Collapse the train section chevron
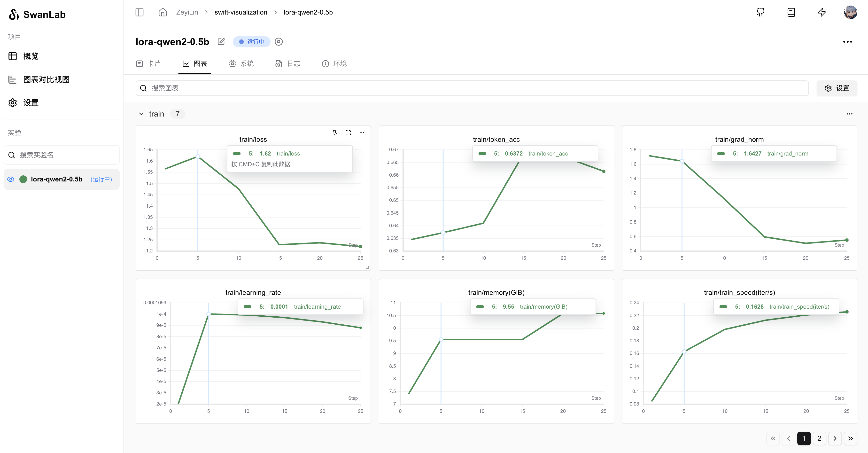This screenshot has height=453, width=868. pyautogui.click(x=141, y=114)
